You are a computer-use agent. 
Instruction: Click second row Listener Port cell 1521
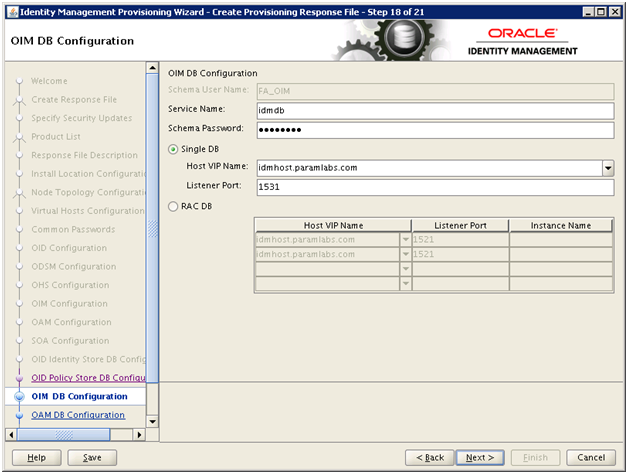pos(461,254)
